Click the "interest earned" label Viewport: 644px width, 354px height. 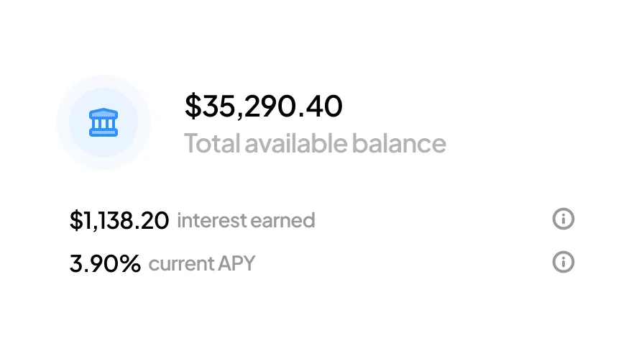(246, 220)
